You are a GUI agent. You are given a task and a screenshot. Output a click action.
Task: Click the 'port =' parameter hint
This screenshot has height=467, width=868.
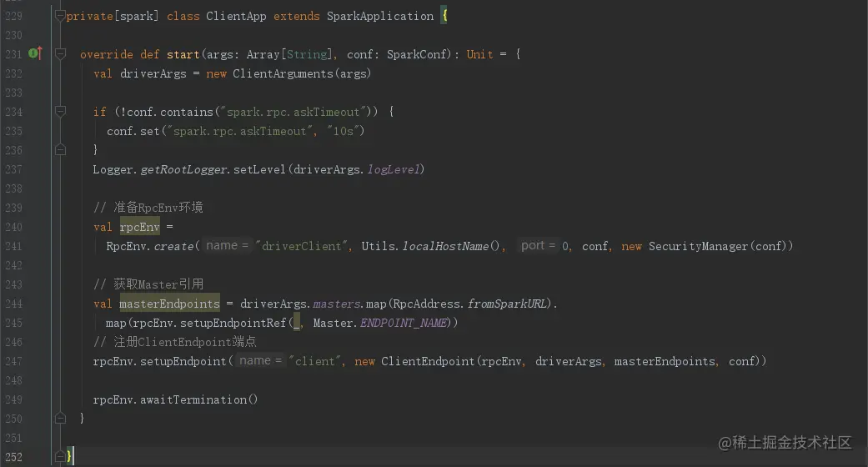538,245
